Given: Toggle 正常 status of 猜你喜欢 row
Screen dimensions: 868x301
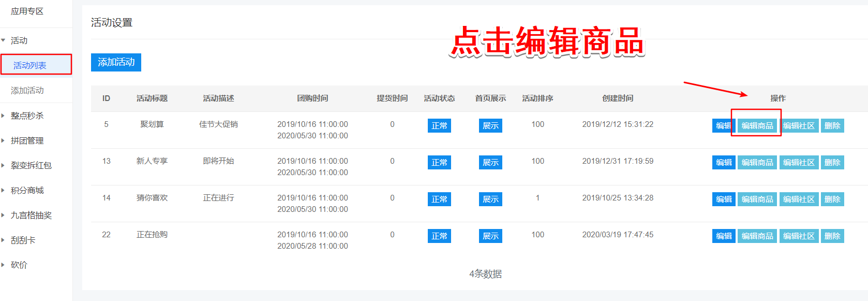Looking at the screenshot, I should click(439, 199).
